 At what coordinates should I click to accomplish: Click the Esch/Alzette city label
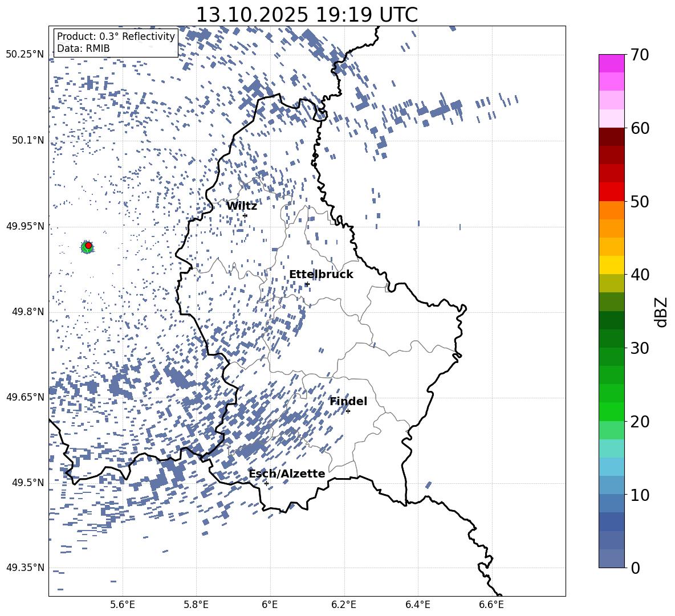coord(287,474)
